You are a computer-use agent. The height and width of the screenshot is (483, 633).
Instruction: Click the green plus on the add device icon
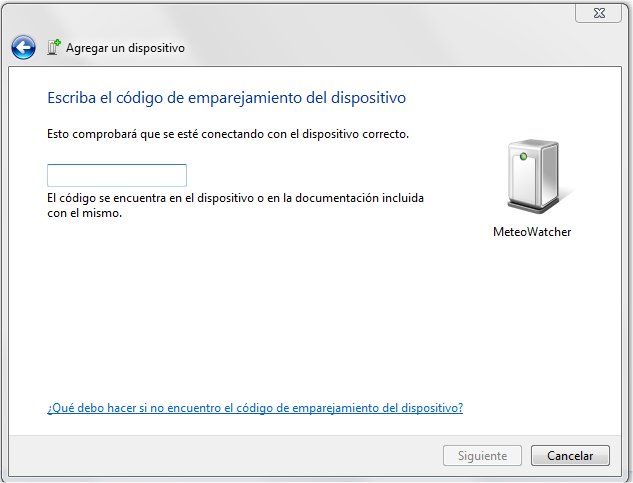tap(58, 43)
